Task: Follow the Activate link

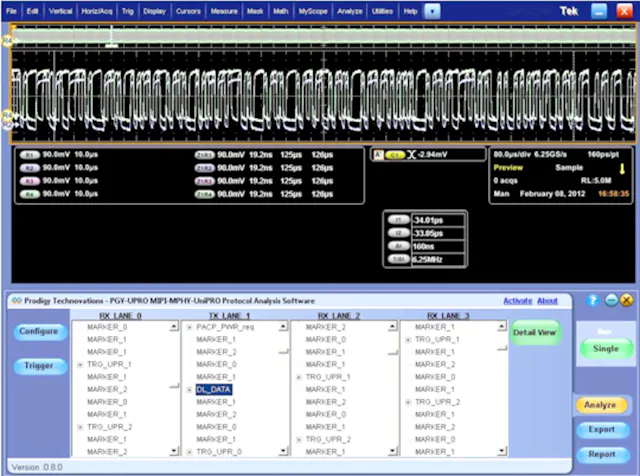Action: pos(517,300)
